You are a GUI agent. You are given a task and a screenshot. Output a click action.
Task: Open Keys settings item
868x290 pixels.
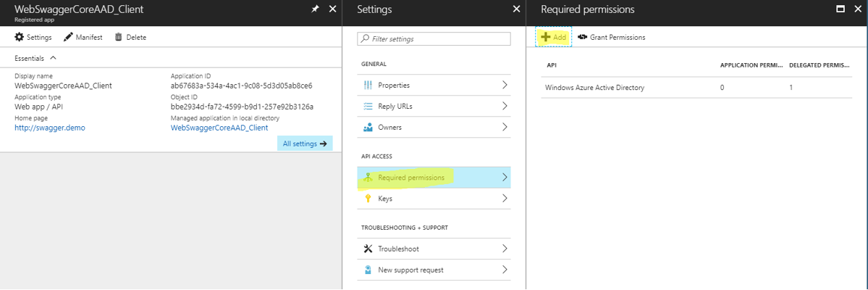(434, 198)
